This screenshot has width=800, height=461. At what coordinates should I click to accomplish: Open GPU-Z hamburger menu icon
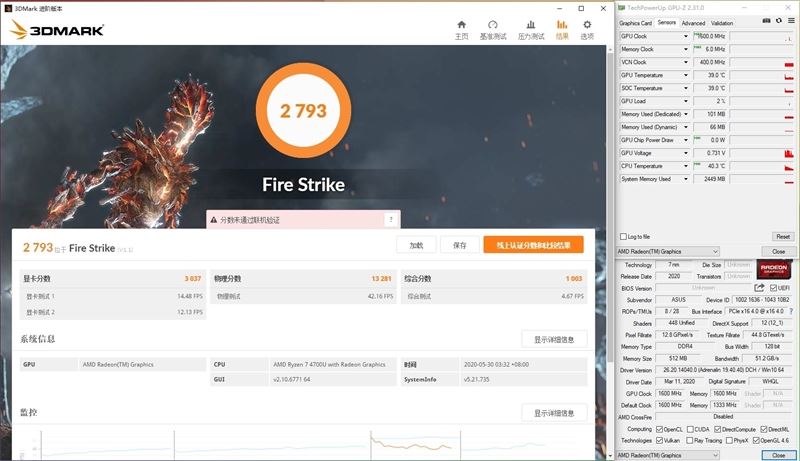click(x=791, y=21)
